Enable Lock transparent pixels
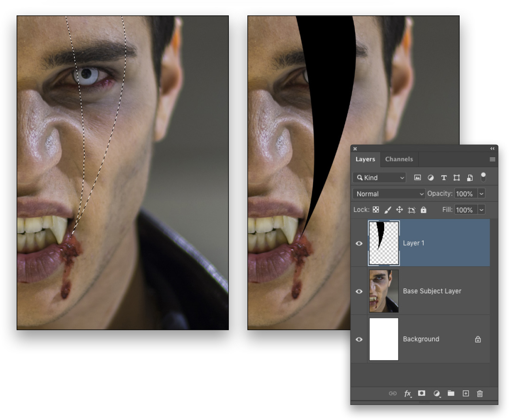 pos(375,210)
